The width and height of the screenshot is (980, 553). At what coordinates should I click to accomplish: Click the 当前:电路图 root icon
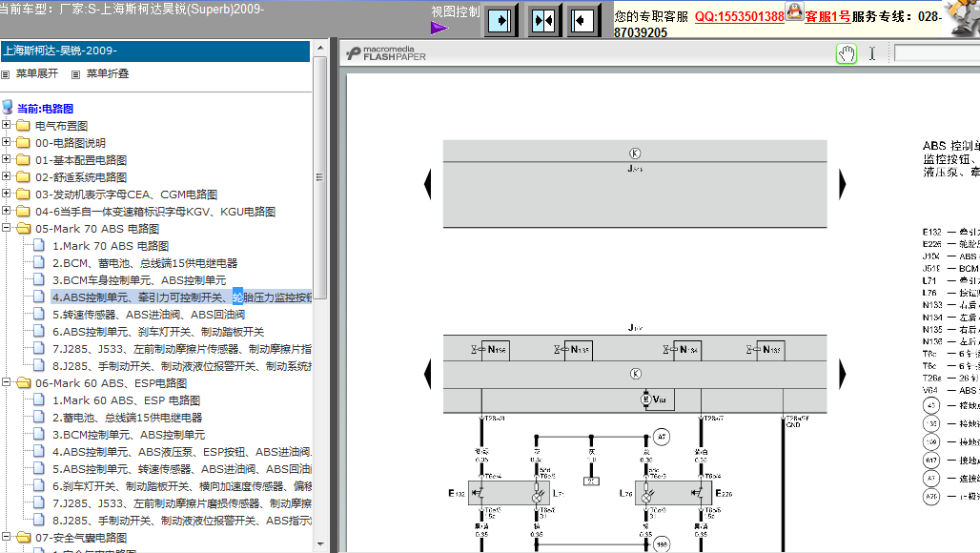[x=8, y=107]
